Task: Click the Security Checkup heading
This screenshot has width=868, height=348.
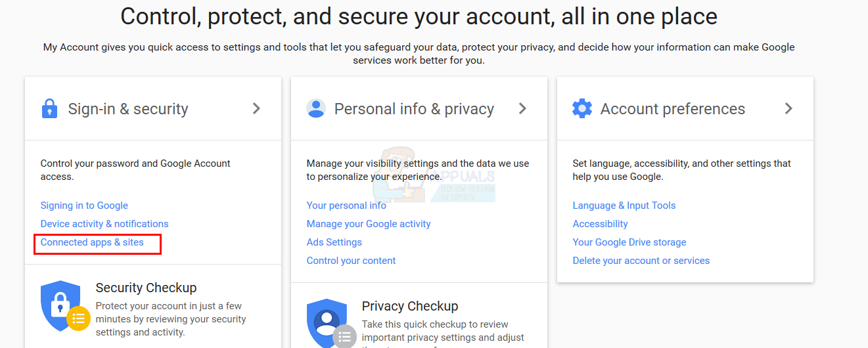Action: pos(146,288)
